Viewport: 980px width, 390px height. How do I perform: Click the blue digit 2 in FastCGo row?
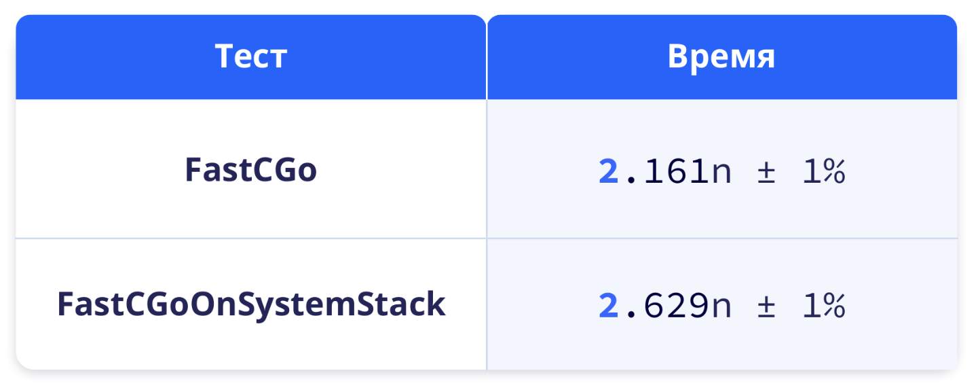(608, 172)
